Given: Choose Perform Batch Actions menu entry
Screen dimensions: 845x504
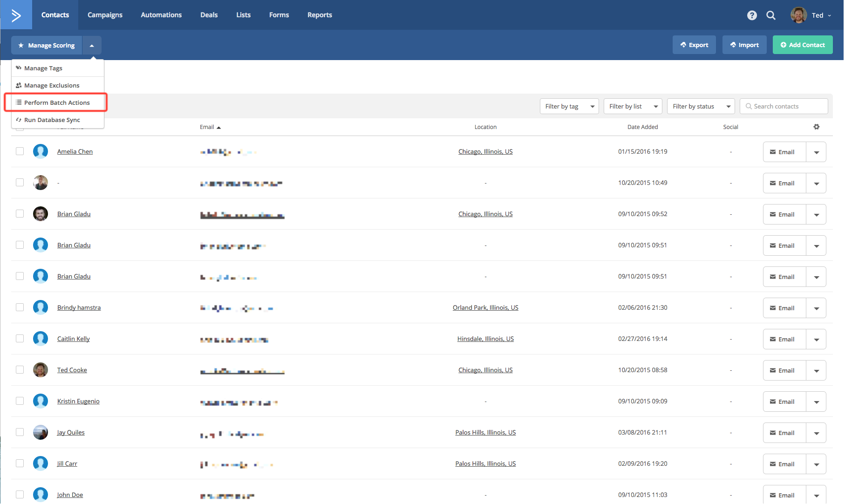Looking at the screenshot, I should pos(57,102).
